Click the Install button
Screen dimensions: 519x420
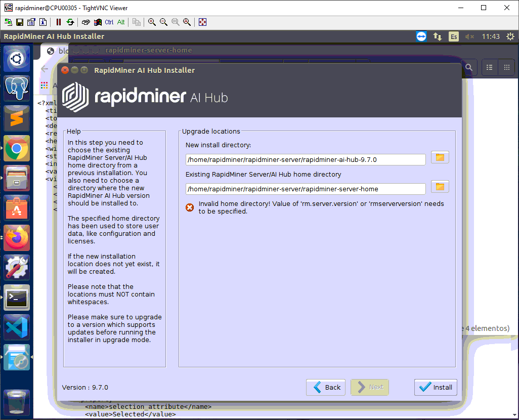point(436,387)
